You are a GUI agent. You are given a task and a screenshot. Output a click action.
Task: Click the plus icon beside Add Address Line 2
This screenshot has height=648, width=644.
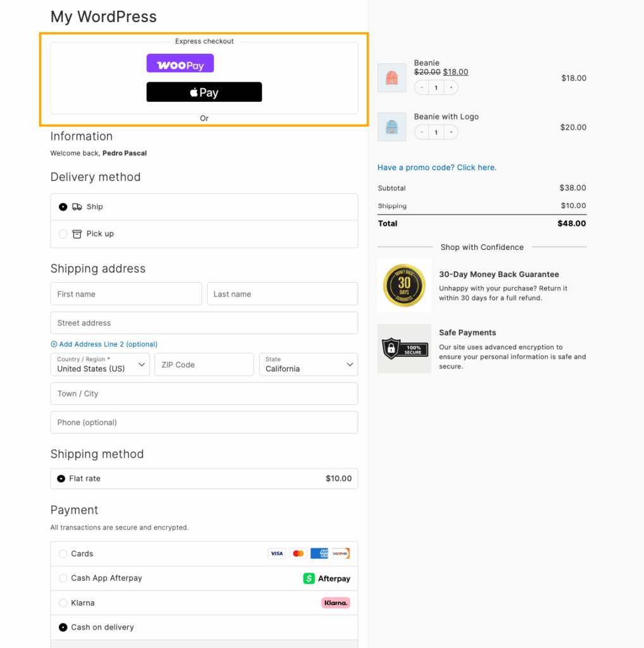click(54, 344)
